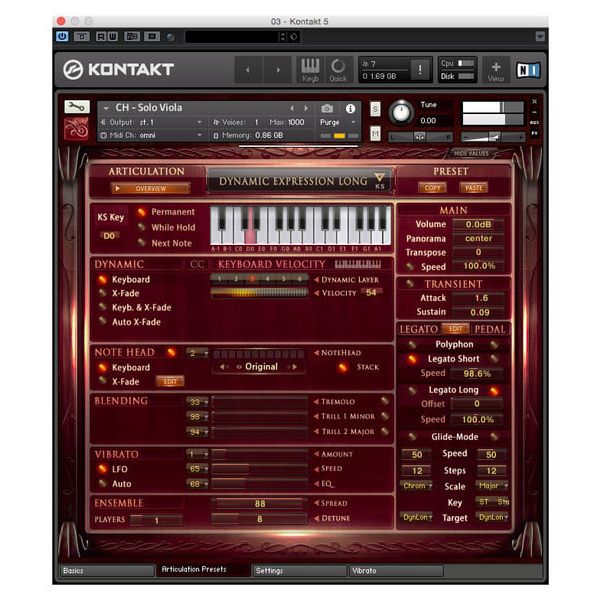Click next note head arrow near Original

click(x=293, y=367)
